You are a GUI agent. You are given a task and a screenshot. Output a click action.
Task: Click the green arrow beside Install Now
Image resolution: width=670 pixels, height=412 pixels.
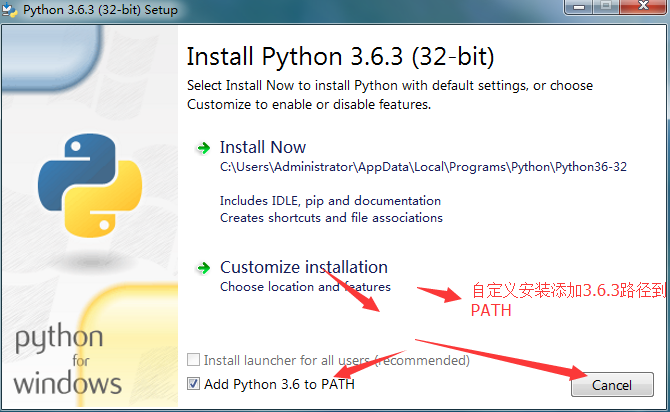[203, 148]
